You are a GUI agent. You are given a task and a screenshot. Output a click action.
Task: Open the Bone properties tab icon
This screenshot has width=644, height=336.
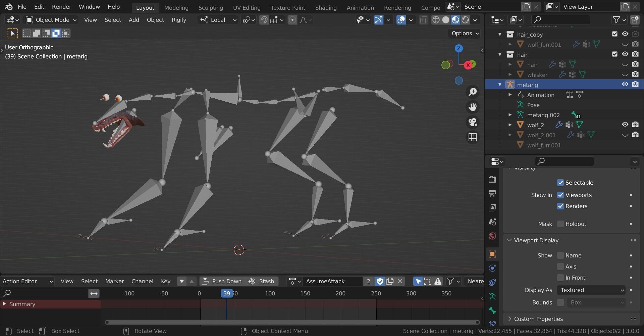(492, 310)
